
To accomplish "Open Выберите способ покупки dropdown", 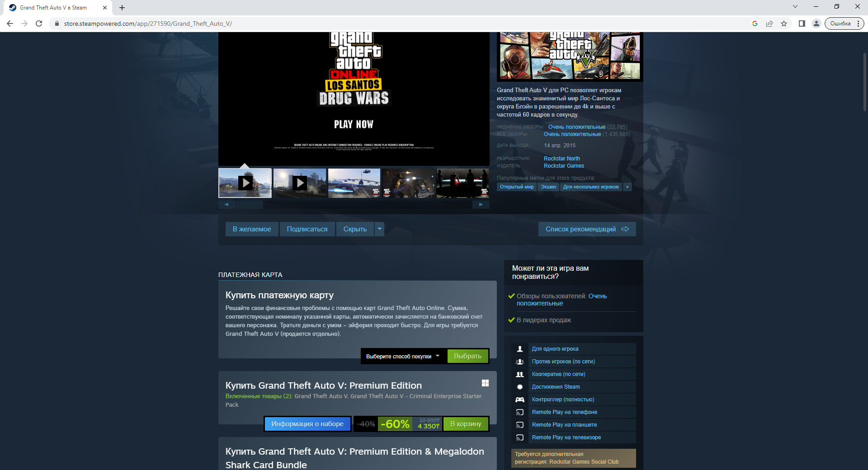I will [402, 356].
